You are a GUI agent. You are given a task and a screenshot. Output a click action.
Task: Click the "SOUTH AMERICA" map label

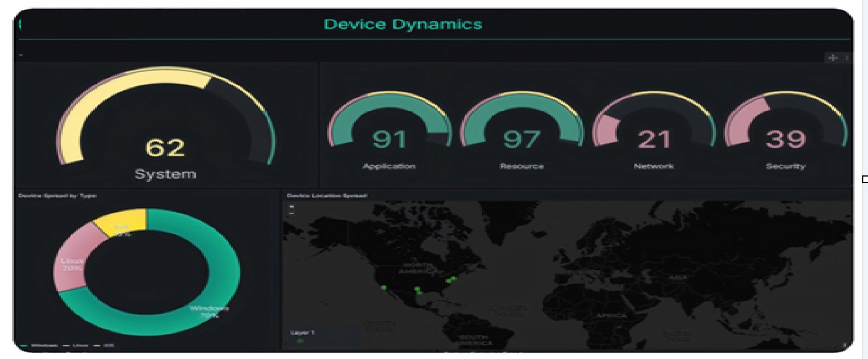click(475, 340)
